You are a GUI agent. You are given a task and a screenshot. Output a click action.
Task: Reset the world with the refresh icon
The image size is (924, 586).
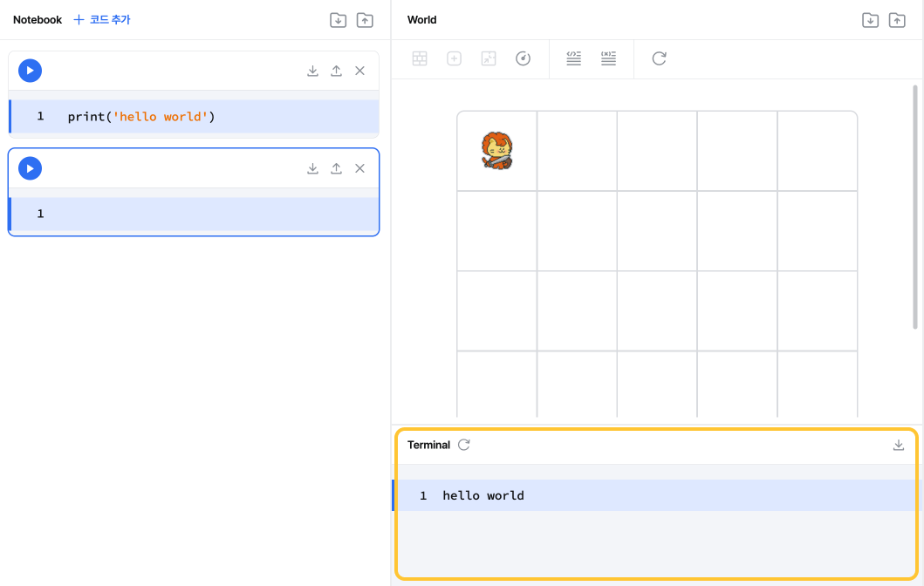659,58
